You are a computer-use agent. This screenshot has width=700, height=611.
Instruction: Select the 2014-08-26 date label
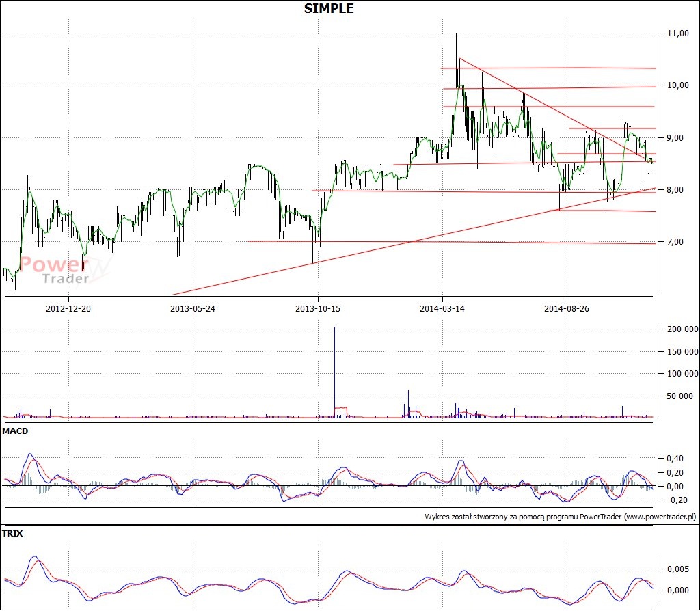point(567,308)
